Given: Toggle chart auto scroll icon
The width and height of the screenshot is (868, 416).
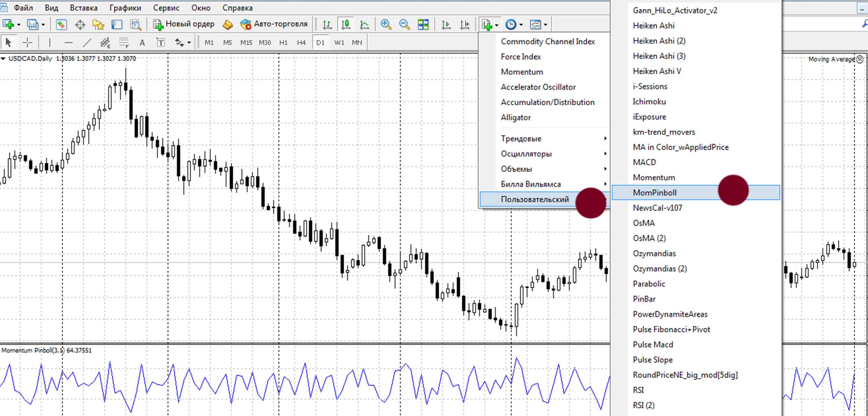Looking at the screenshot, I should [446, 24].
